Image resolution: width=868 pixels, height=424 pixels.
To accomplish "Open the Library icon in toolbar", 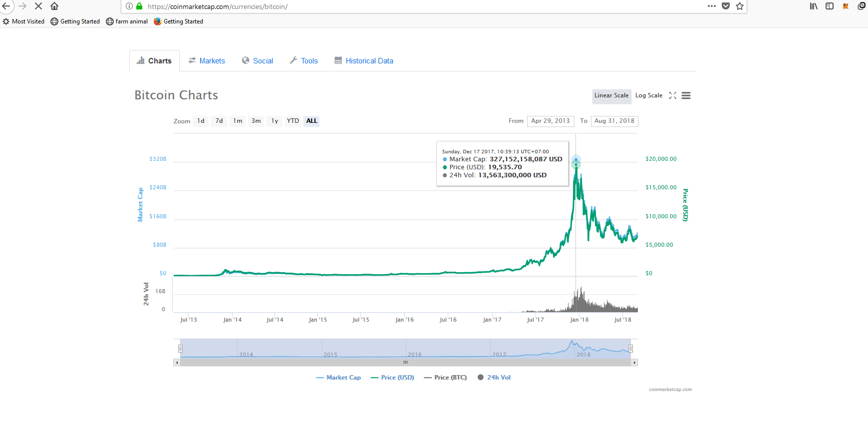I will click(814, 6).
